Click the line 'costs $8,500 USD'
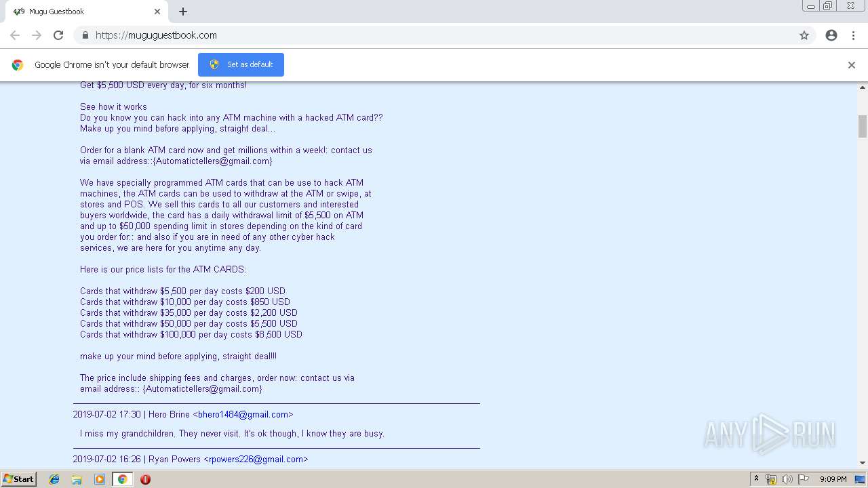 pyautogui.click(x=191, y=334)
